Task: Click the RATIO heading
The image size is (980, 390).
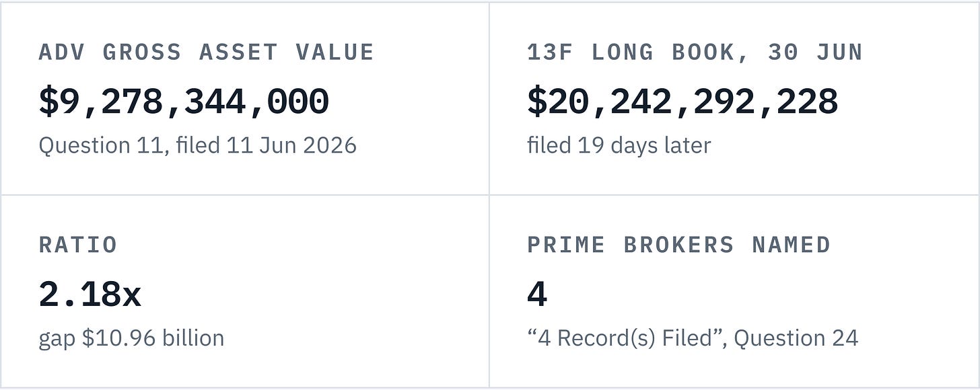Action: tap(78, 245)
